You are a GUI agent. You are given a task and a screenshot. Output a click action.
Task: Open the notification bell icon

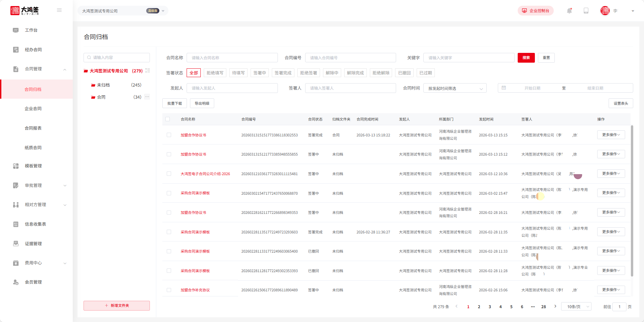(x=569, y=11)
